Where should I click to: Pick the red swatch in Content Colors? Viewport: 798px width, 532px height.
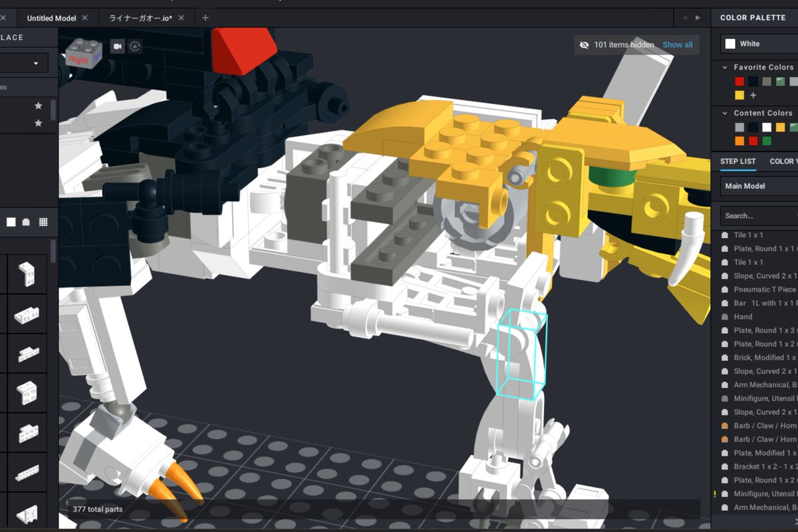tap(753, 141)
